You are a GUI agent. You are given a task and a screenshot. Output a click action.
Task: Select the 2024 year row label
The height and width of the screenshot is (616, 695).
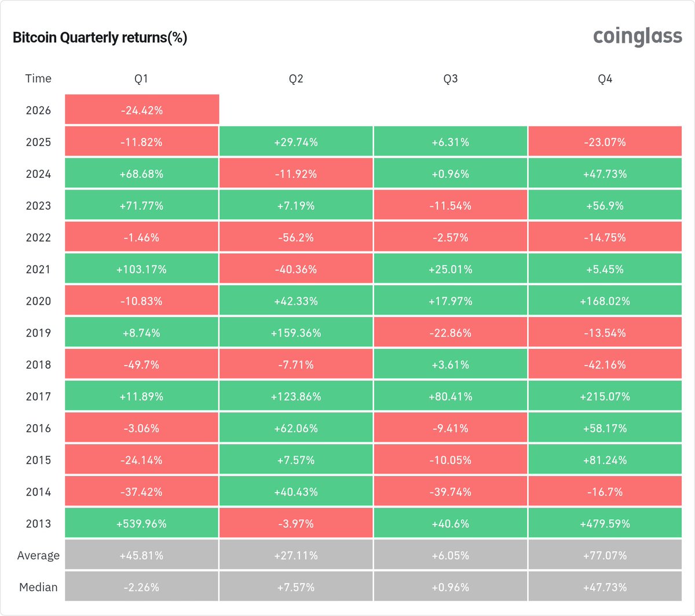pos(38,174)
